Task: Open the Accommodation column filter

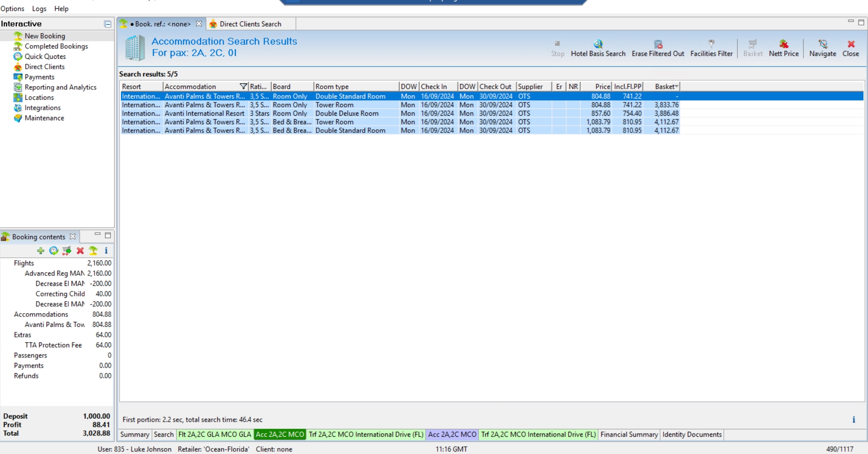Action: [x=244, y=87]
